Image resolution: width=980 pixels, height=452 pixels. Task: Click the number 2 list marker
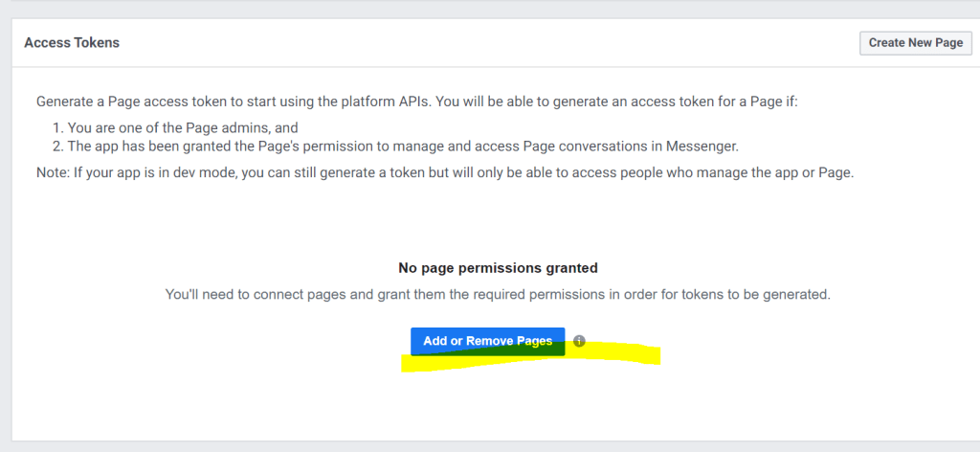click(x=58, y=147)
